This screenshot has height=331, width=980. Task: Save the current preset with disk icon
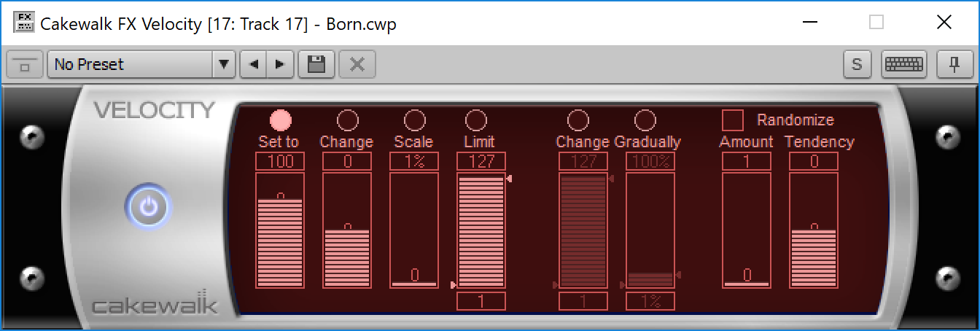316,64
